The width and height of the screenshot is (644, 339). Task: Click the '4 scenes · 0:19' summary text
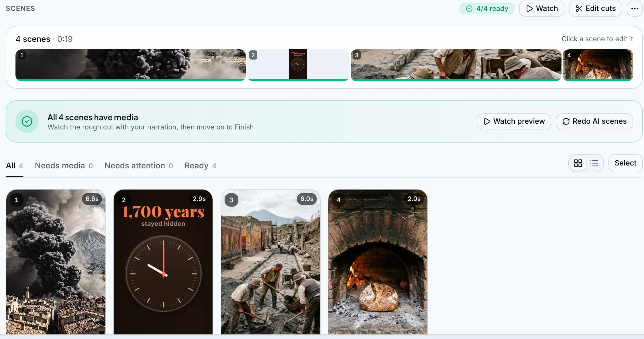[x=44, y=39]
